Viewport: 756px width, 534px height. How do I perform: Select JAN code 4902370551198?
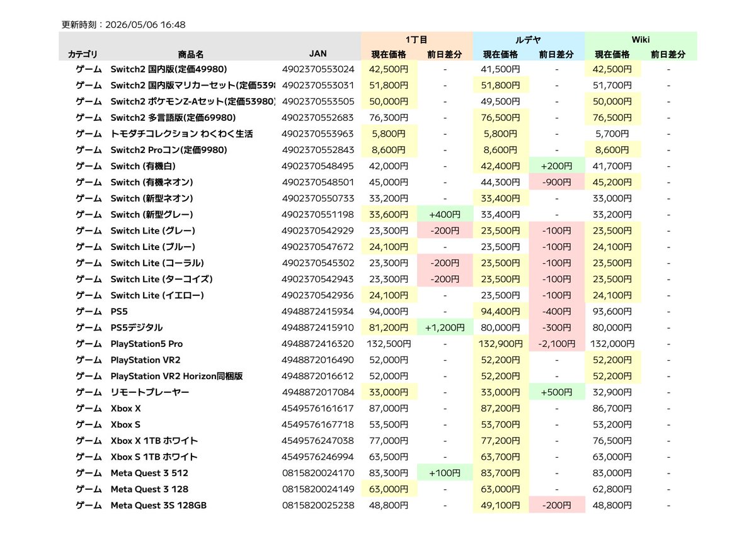[318, 214]
